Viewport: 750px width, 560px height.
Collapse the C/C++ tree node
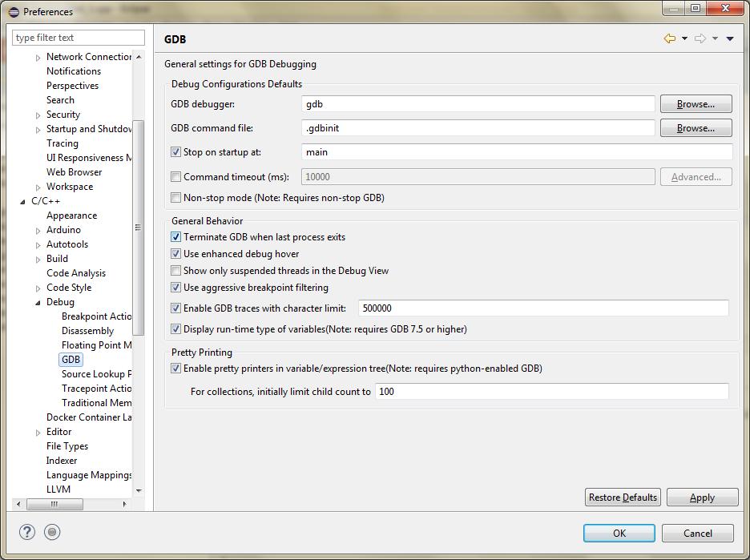(22, 202)
